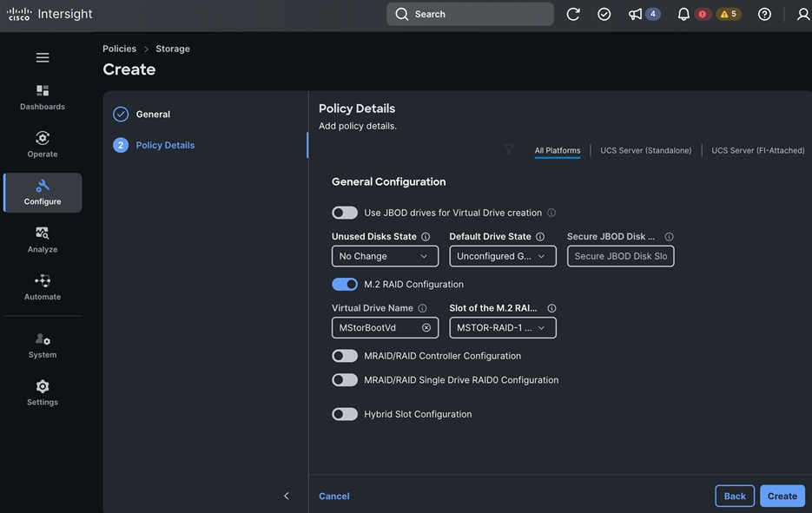812x513 pixels.
Task: Click the platform filter funnel icon
Action: [x=509, y=149]
